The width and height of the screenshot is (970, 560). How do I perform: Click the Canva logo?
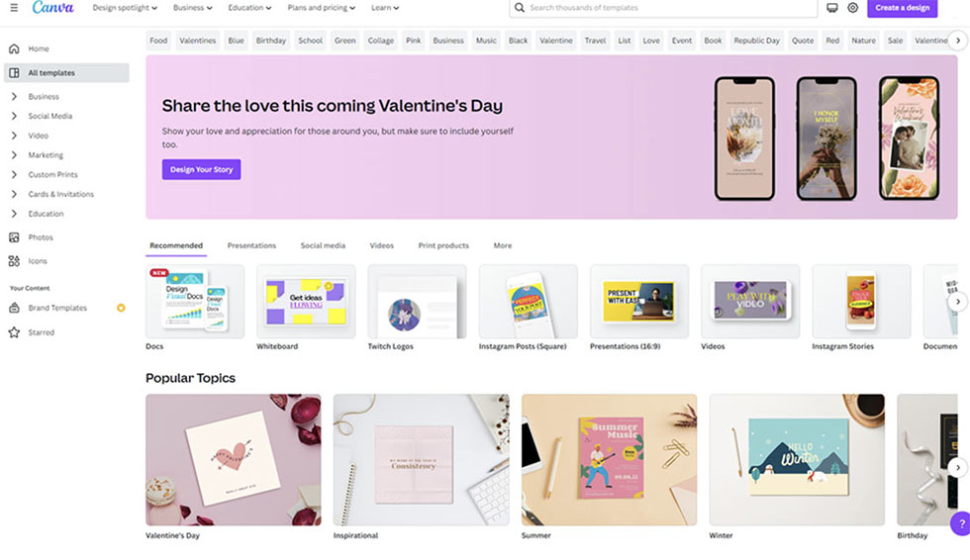click(x=52, y=8)
